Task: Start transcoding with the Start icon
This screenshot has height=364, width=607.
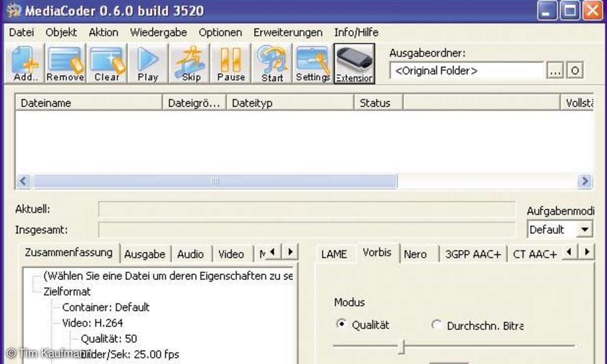Action: pyautogui.click(x=272, y=64)
